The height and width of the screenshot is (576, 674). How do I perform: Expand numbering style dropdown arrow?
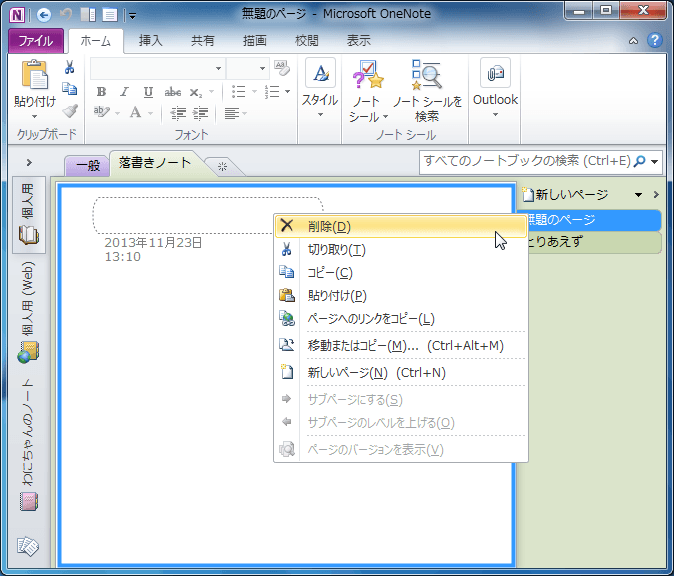click(x=288, y=91)
